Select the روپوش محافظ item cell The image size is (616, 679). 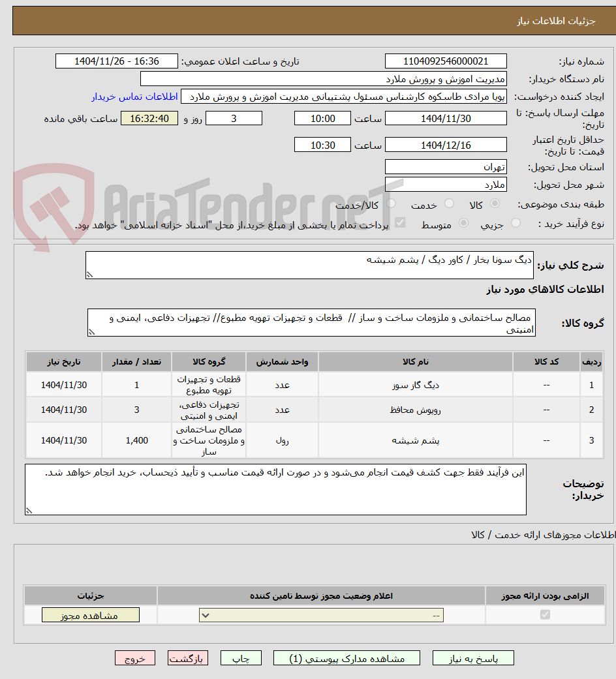[416, 410]
